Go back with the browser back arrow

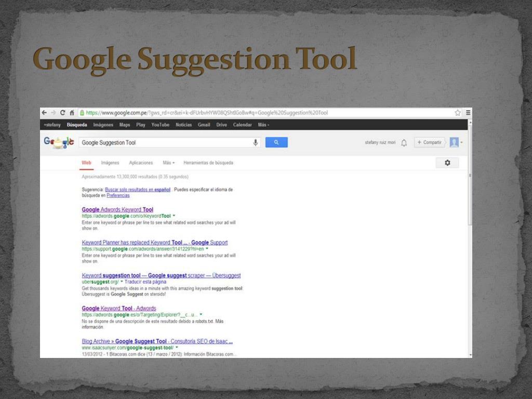pyautogui.click(x=45, y=113)
